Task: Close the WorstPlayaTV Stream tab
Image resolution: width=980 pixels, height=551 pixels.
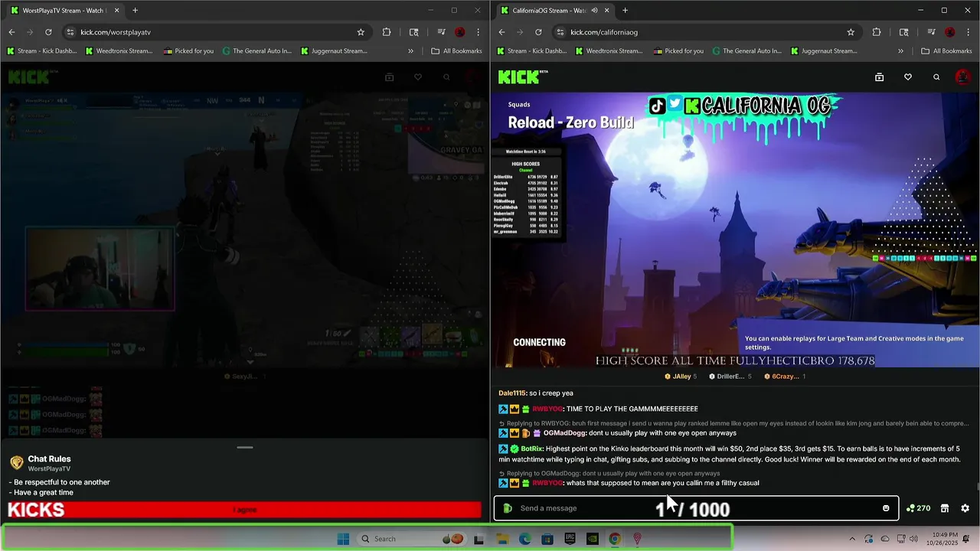Action: [x=117, y=11]
